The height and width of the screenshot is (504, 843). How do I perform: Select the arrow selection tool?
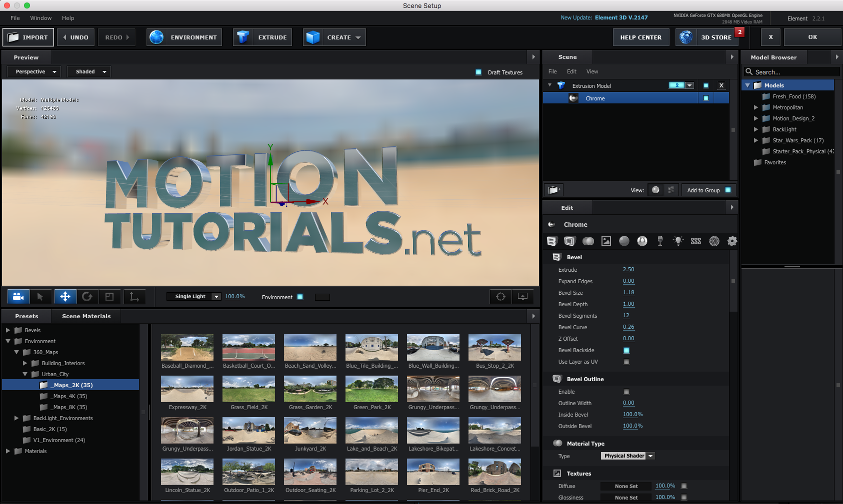40,297
